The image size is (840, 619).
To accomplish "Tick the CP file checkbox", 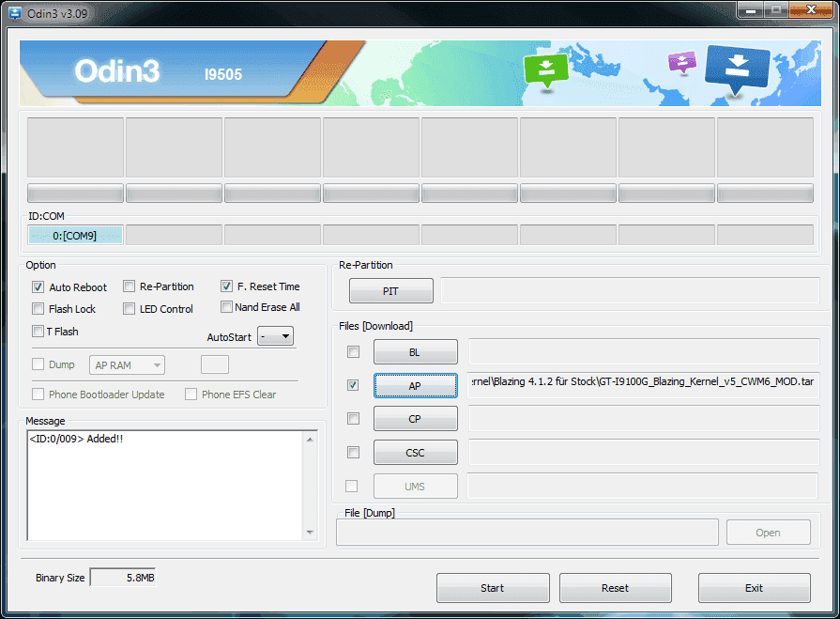I will 353,418.
